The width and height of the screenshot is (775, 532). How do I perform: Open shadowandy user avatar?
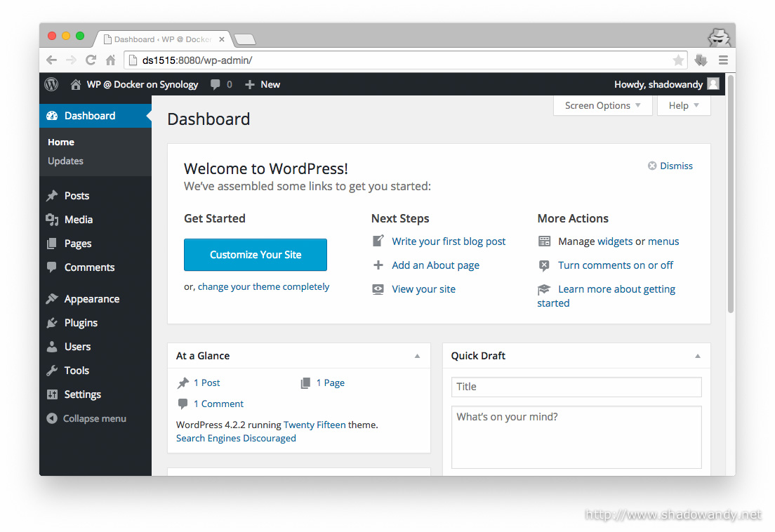[713, 84]
